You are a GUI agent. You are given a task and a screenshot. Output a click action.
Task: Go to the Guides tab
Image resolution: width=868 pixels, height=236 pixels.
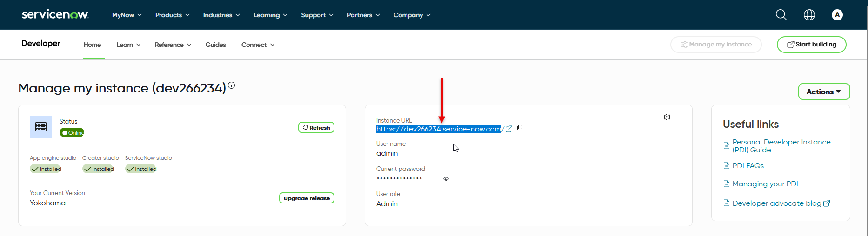(215, 45)
